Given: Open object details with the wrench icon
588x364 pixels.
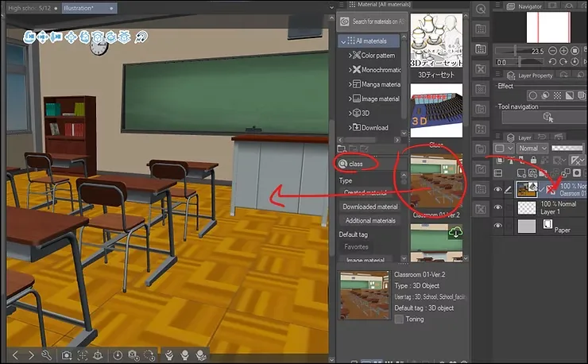Looking at the screenshot, I should tap(47, 355).
